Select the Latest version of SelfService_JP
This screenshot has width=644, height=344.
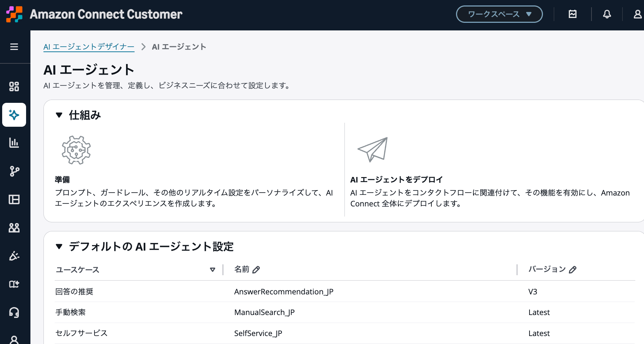pos(539,333)
